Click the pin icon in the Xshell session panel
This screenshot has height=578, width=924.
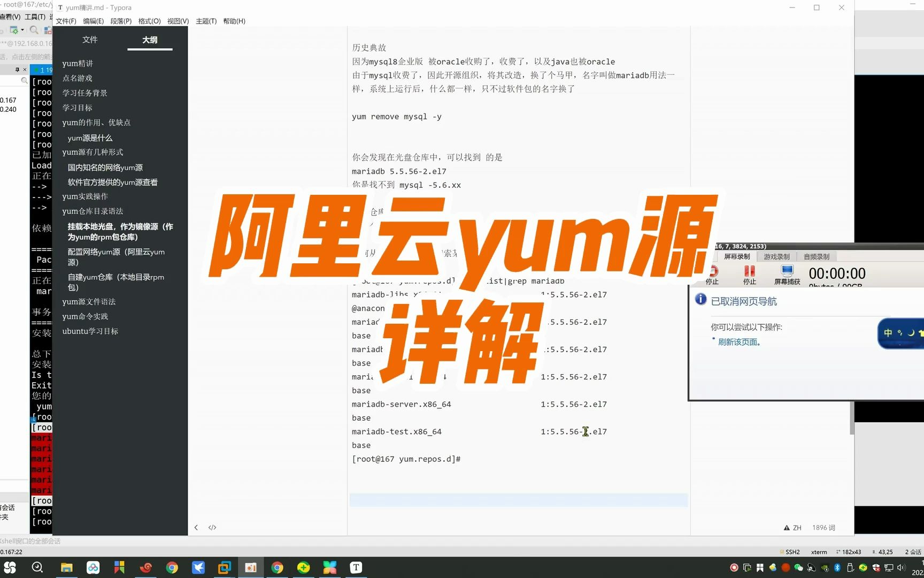click(x=17, y=70)
